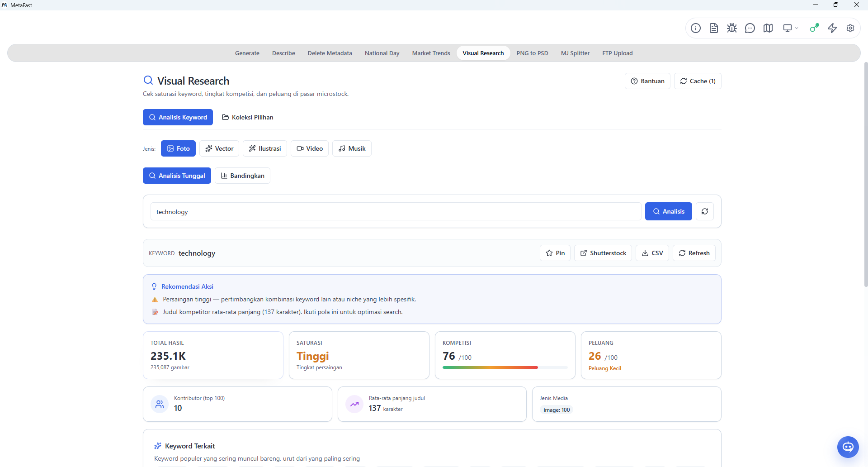Image resolution: width=868 pixels, height=467 pixels.
Task: Click the reset icon beside Analisis button
Action: (705, 211)
